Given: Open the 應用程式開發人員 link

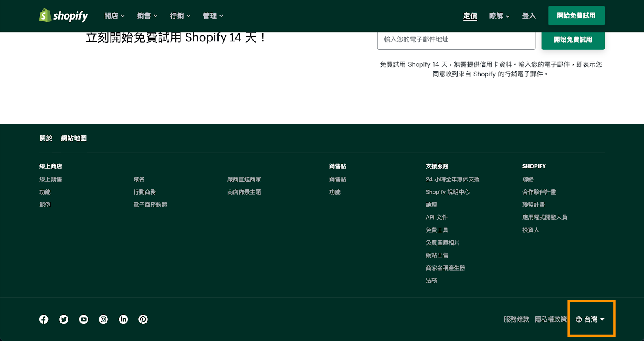Looking at the screenshot, I should click(x=545, y=217).
